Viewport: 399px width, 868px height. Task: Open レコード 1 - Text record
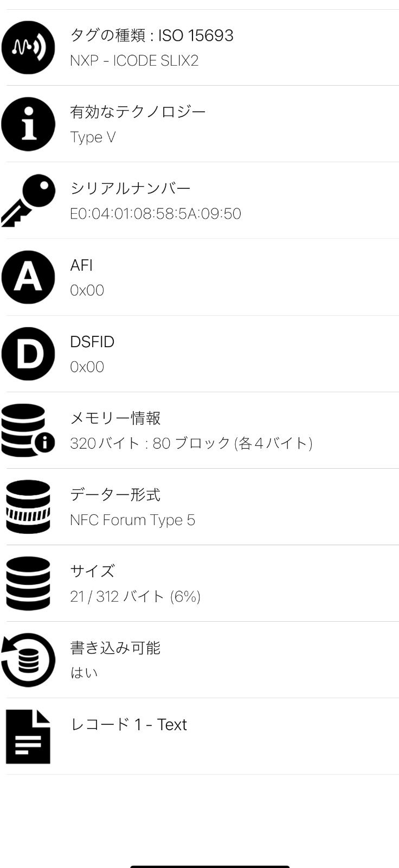(128, 725)
